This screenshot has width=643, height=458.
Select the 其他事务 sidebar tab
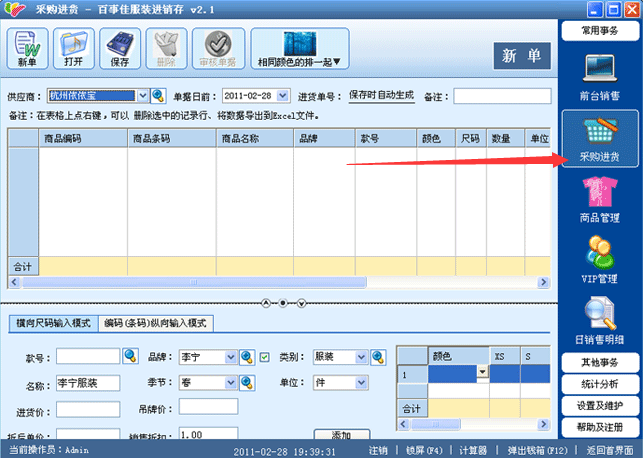click(x=600, y=362)
